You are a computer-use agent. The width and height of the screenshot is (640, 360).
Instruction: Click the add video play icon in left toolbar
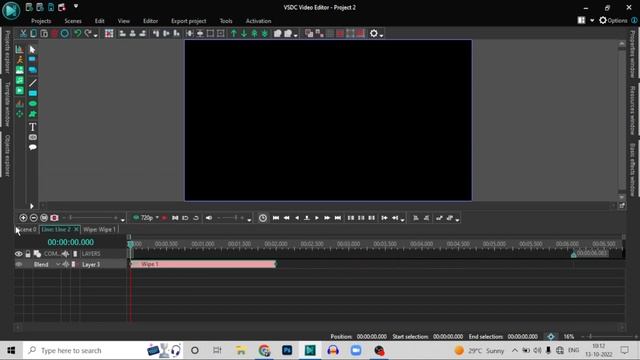20,91
